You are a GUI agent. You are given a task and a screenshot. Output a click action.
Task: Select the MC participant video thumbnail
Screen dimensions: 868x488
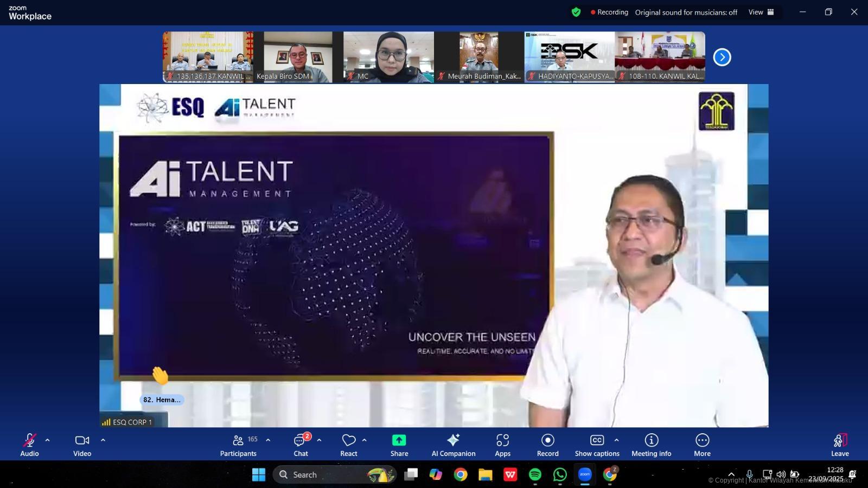(388, 56)
